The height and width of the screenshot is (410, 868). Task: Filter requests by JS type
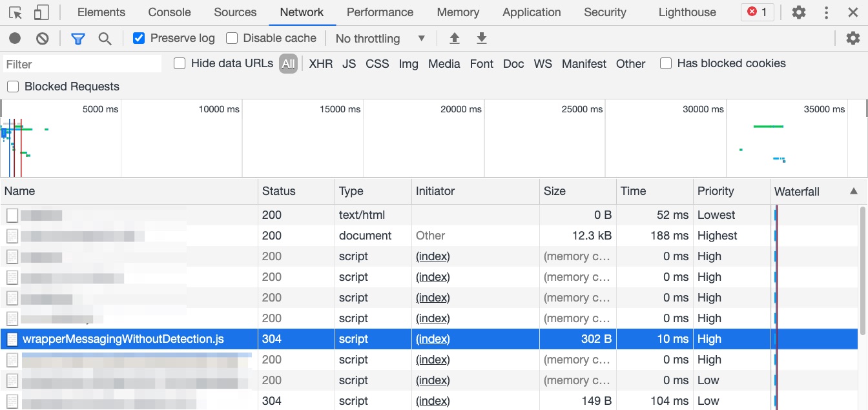[348, 63]
